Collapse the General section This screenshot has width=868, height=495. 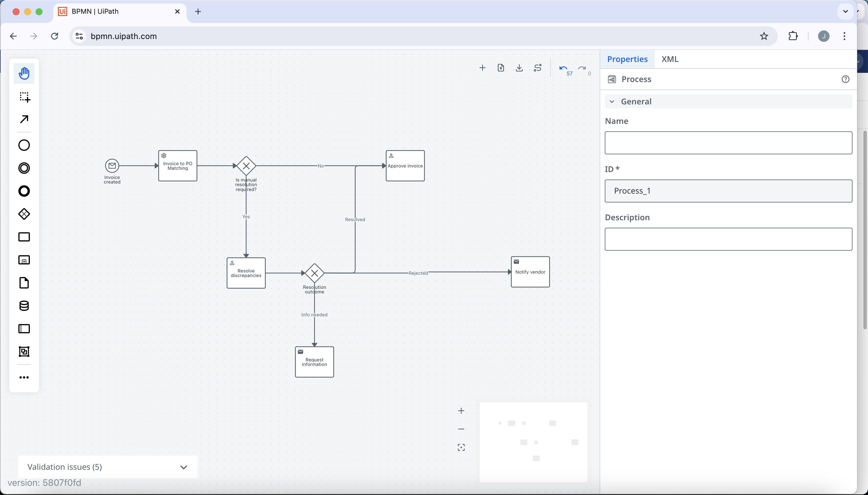pos(728,102)
